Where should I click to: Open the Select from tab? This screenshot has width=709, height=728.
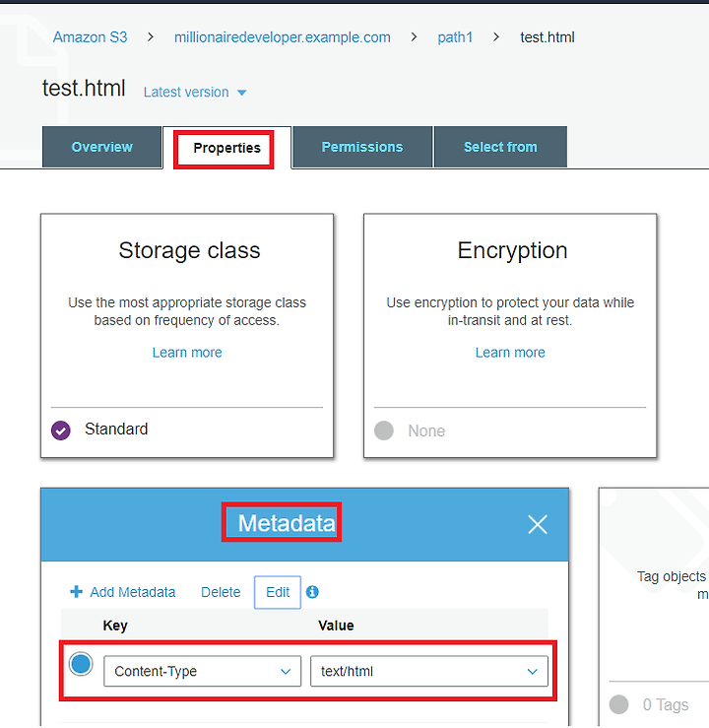(x=500, y=147)
